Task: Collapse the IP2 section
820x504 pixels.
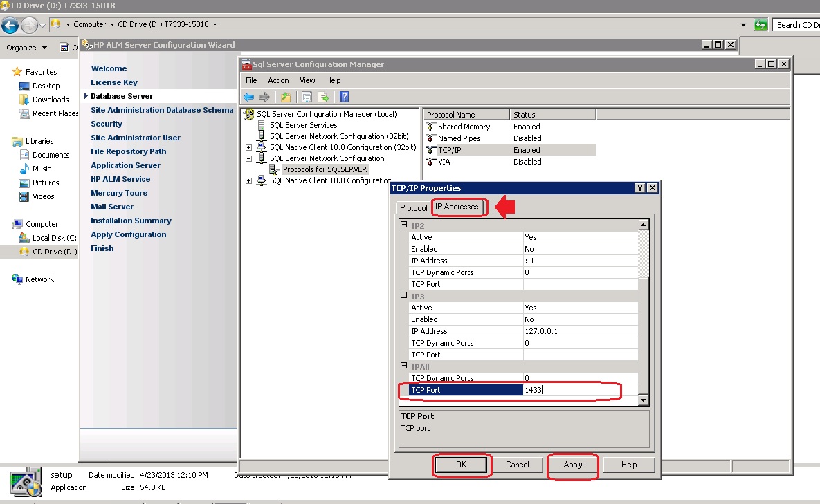Action: click(403, 225)
